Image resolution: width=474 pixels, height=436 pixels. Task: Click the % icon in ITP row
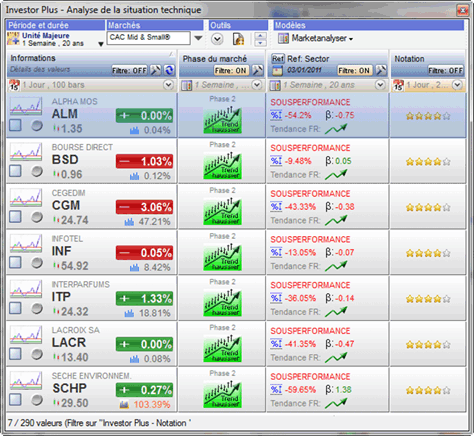click(276, 298)
